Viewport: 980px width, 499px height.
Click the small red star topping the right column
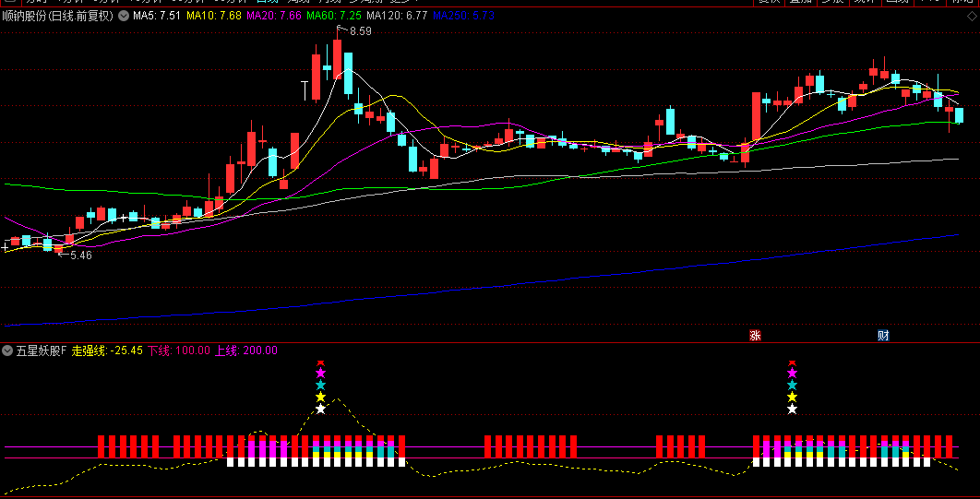[793, 362]
